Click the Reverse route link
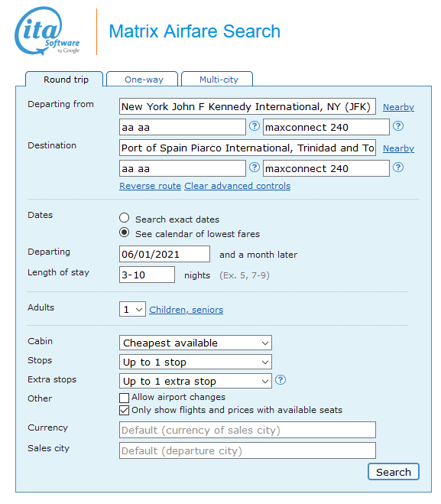 151,186
